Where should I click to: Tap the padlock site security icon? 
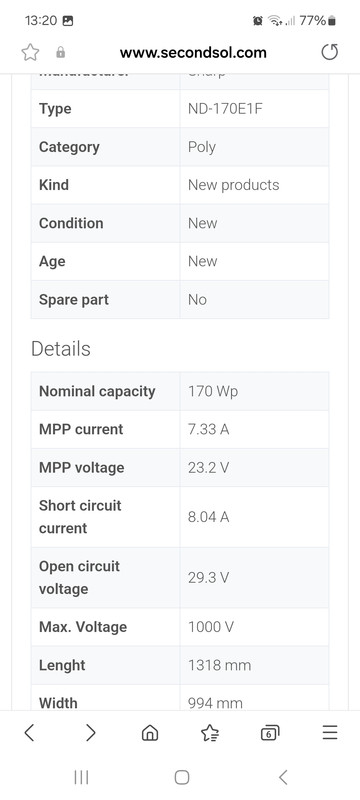61,52
